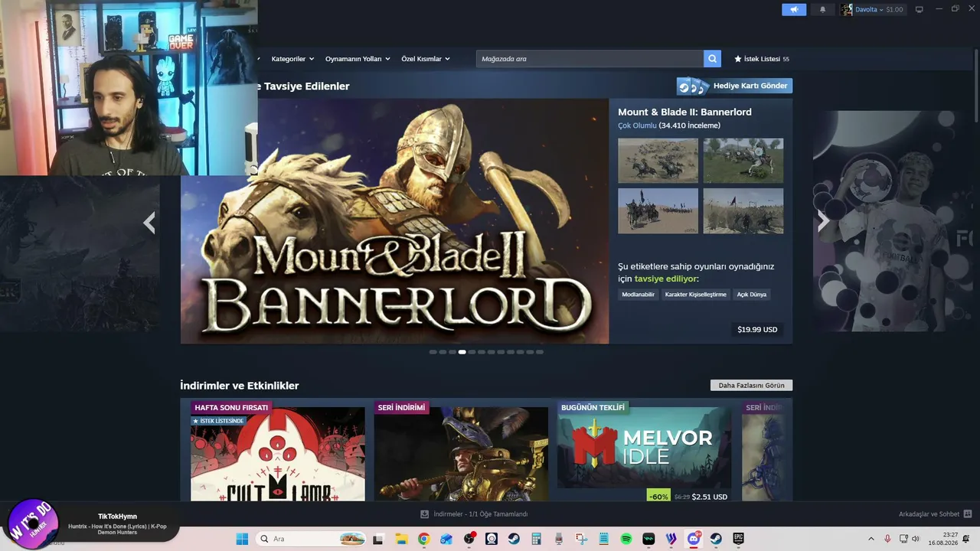Open the Windows Start menu
The image size is (980, 551).
pyautogui.click(x=242, y=539)
